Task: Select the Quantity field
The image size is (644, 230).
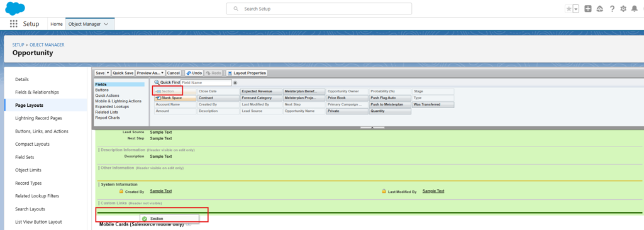Action: coord(390,111)
